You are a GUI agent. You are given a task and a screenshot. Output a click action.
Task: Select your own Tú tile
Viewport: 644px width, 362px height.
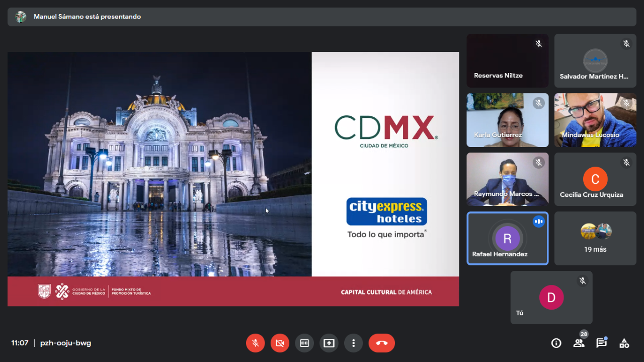click(x=551, y=298)
